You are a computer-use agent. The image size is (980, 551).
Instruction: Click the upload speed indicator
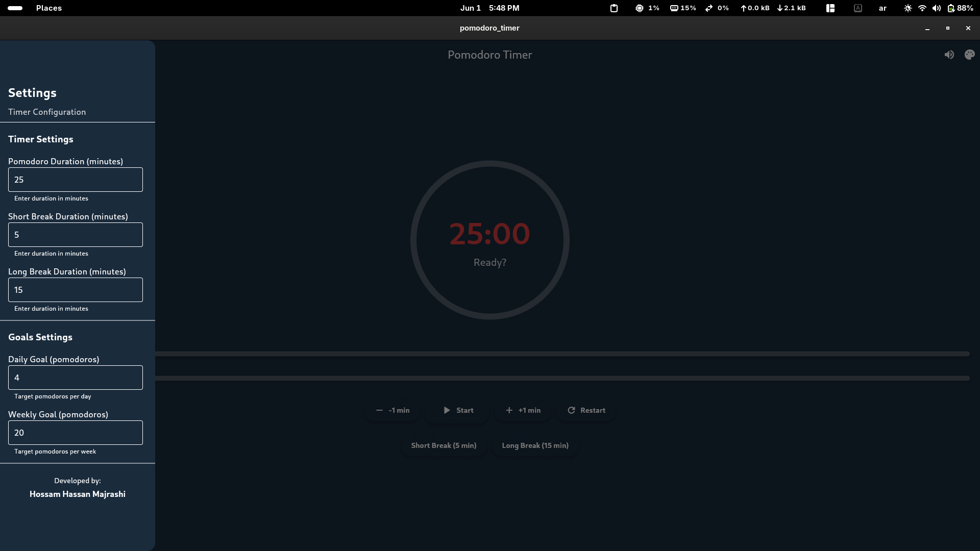[755, 8]
